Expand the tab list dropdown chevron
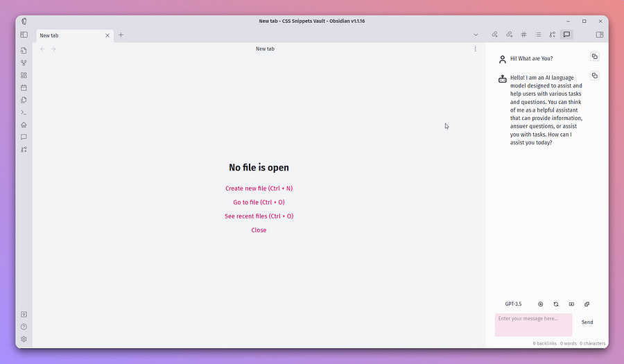The height and width of the screenshot is (364, 624). (476, 35)
